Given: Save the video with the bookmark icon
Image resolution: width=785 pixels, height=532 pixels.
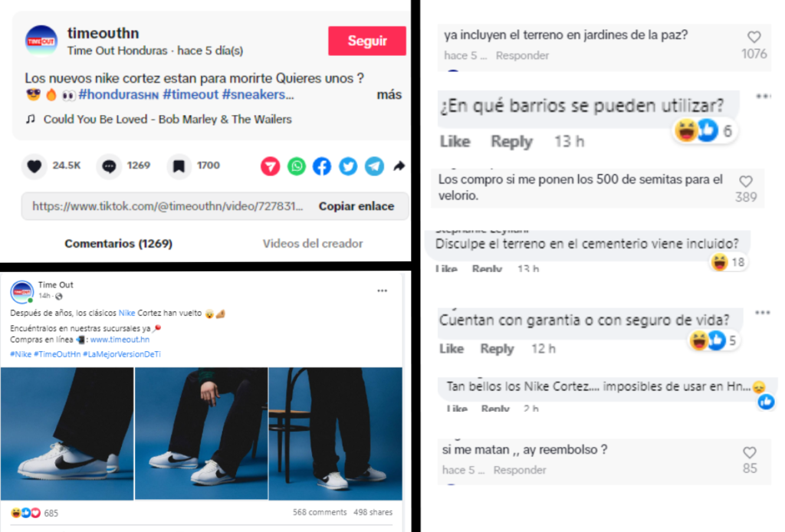Looking at the screenshot, I should [x=179, y=166].
